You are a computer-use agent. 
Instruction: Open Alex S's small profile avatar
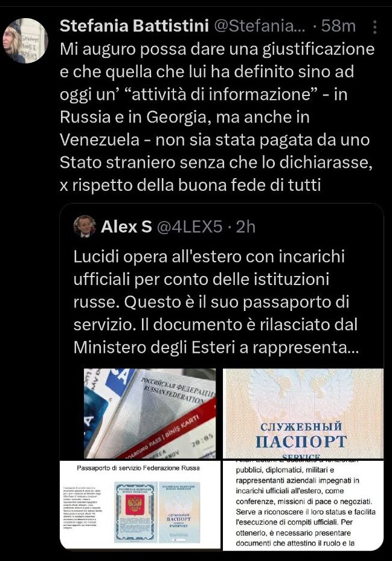(85, 226)
